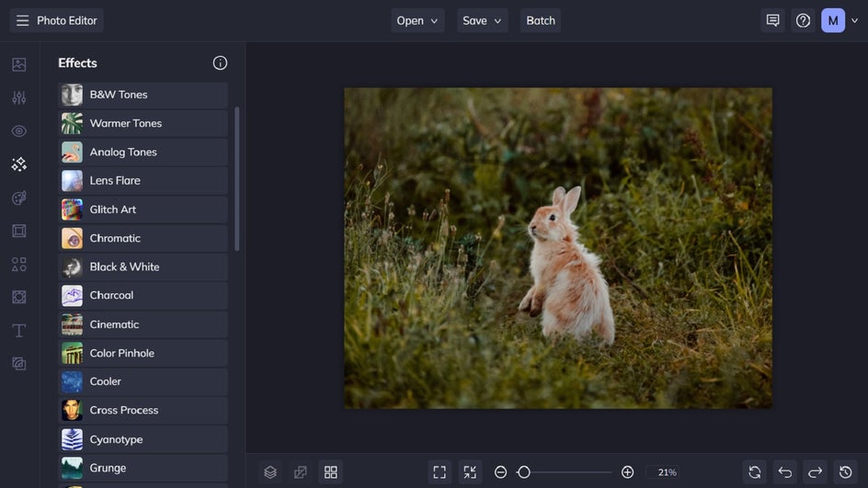Expand the Chromatic category
868x488 pixels.
point(143,238)
